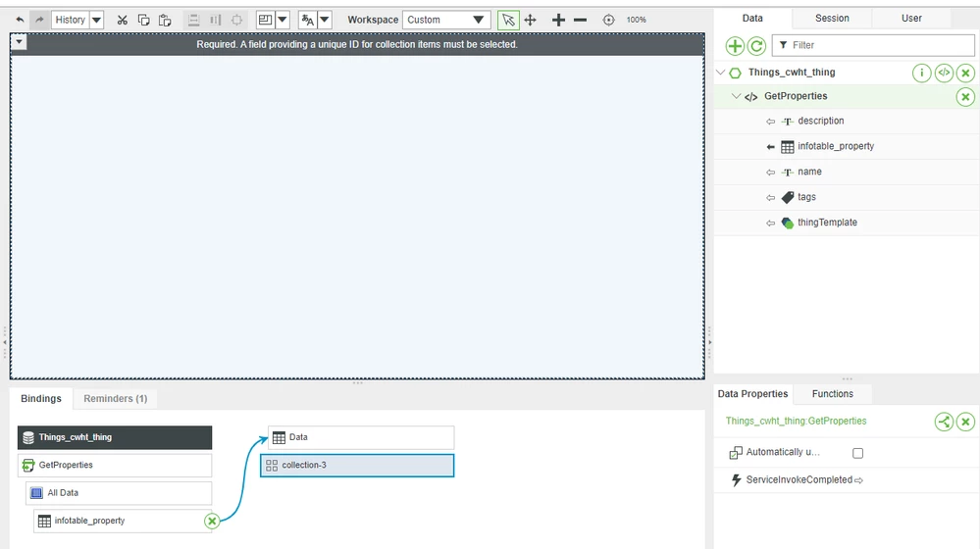
Task: Focus the Filter input field
Action: tap(873, 45)
